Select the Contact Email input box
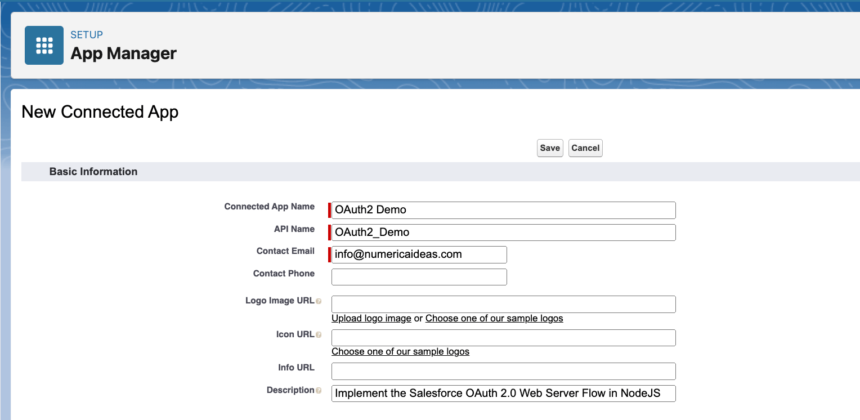This screenshot has width=860, height=420. tap(419, 255)
